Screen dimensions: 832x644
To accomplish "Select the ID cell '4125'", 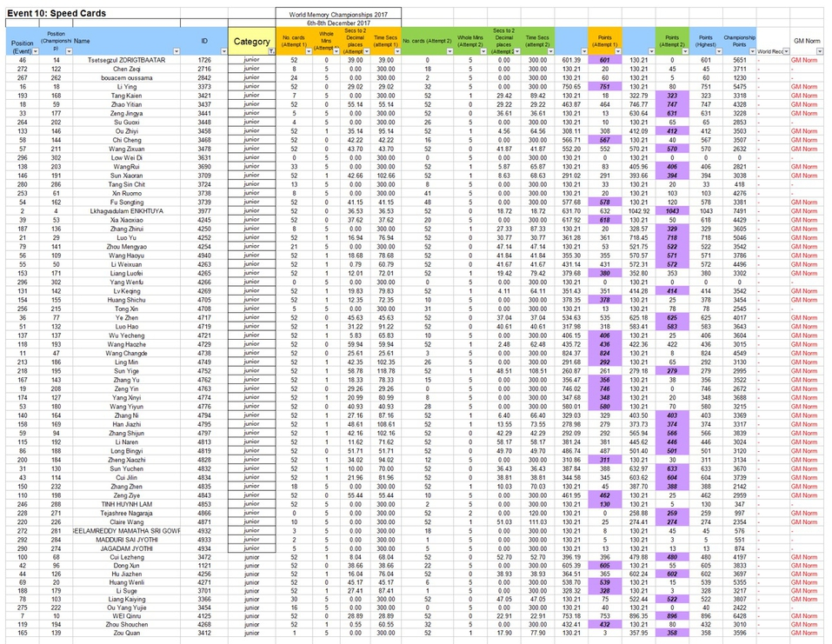I will 204,616.
